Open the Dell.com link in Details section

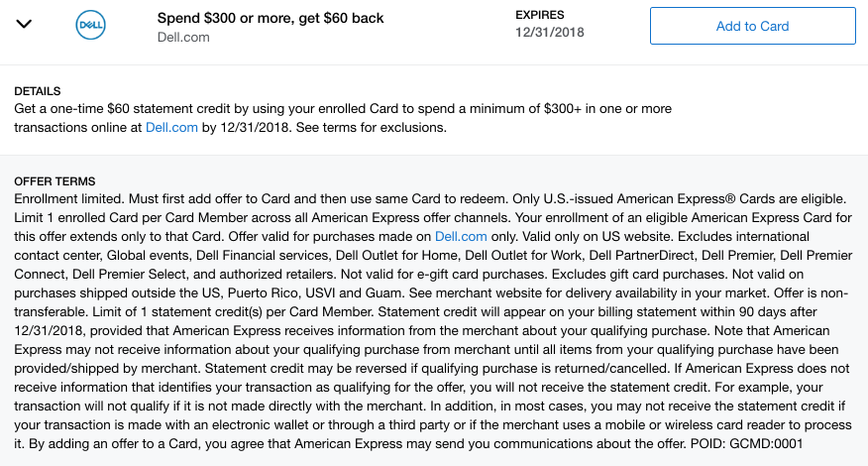coord(170,128)
